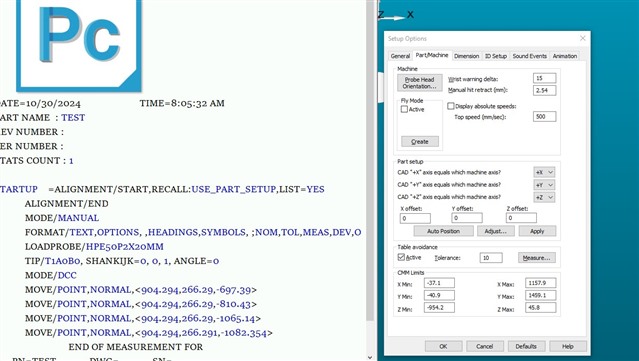
Task: Click MANUAL in the MODE line
Action: tap(78, 218)
